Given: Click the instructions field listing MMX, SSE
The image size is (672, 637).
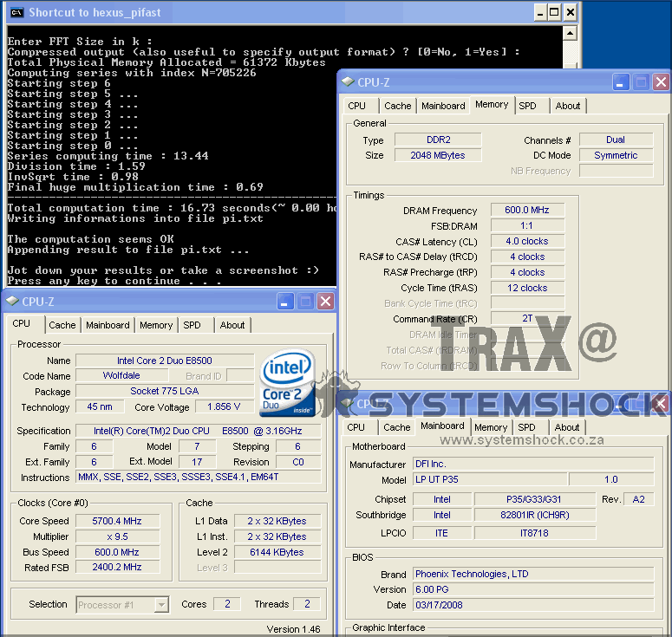Looking at the screenshot, I should point(199,477).
